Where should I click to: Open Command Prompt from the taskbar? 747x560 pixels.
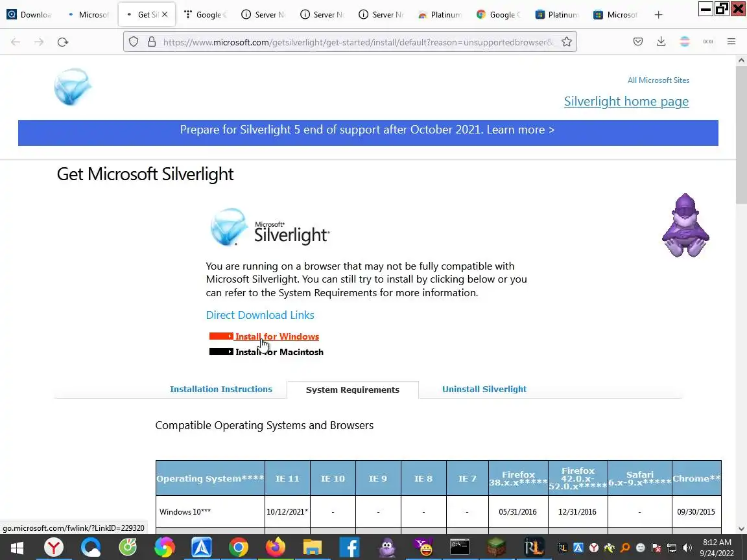(460, 548)
